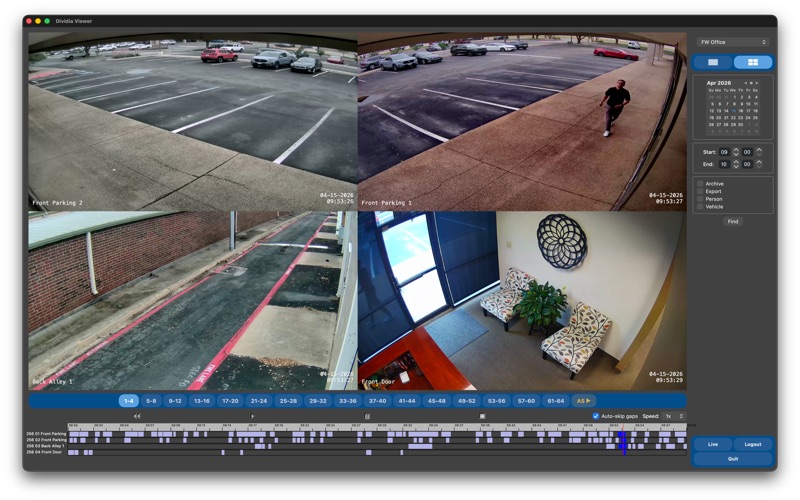
Task: Select camera group 5-8
Action: click(151, 401)
